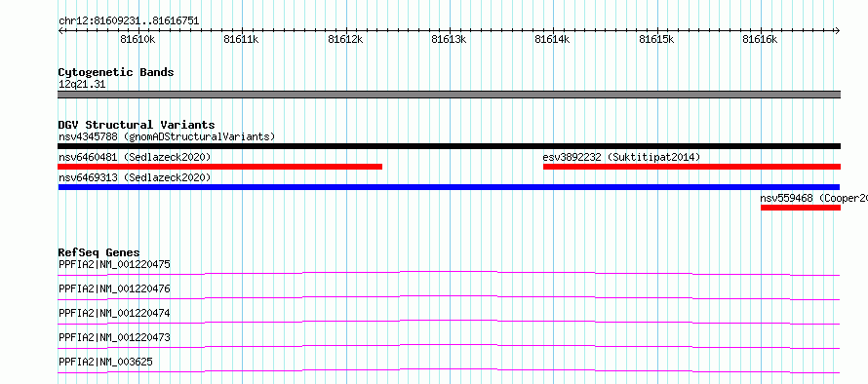Click the RefSeq Genes track heading
868x384 pixels.
[x=99, y=252]
